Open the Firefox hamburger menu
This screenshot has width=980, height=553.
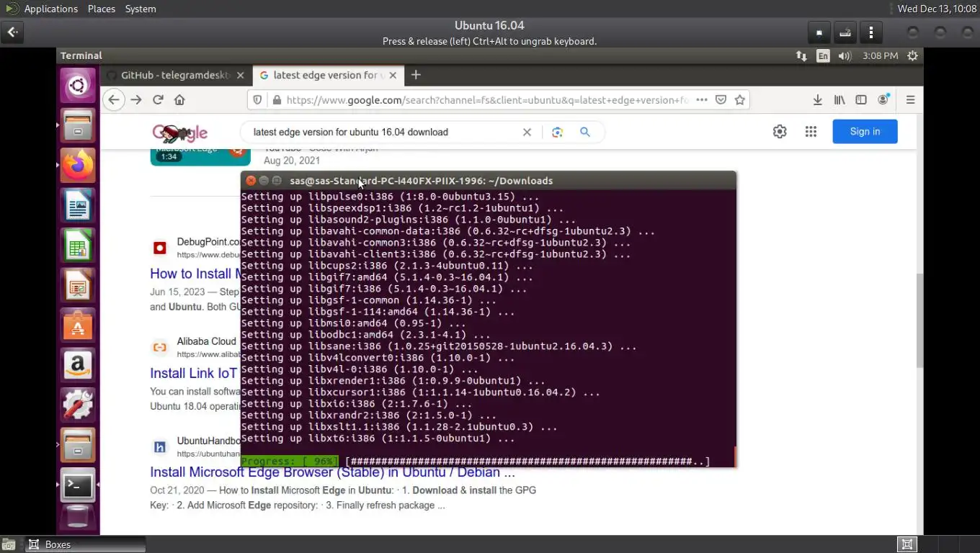pyautogui.click(x=910, y=100)
